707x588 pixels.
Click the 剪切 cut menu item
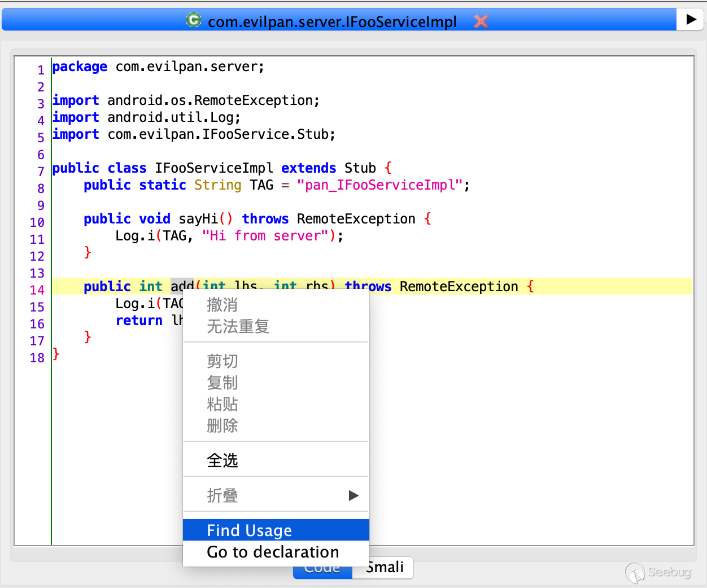click(222, 361)
